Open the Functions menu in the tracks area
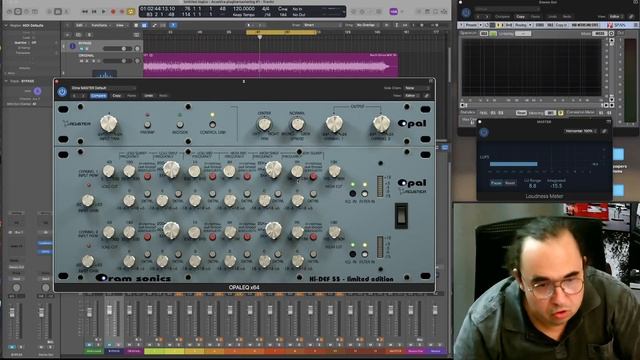 [x=100, y=25]
